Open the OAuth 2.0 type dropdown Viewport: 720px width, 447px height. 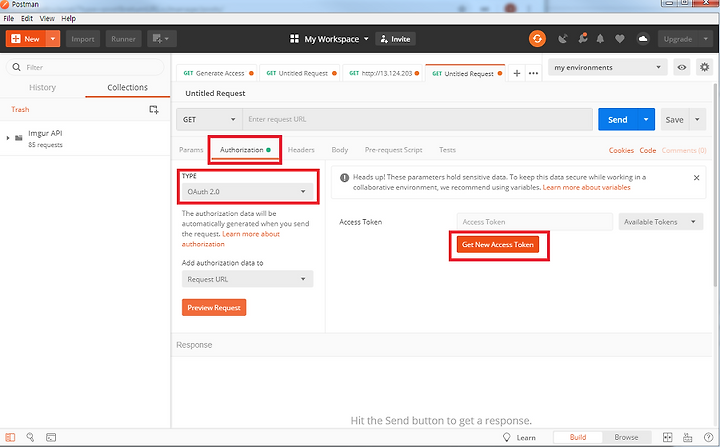247,192
